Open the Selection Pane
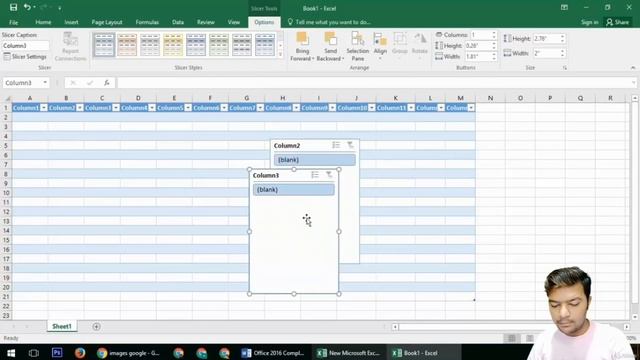This screenshot has height=360, width=640. [358, 47]
